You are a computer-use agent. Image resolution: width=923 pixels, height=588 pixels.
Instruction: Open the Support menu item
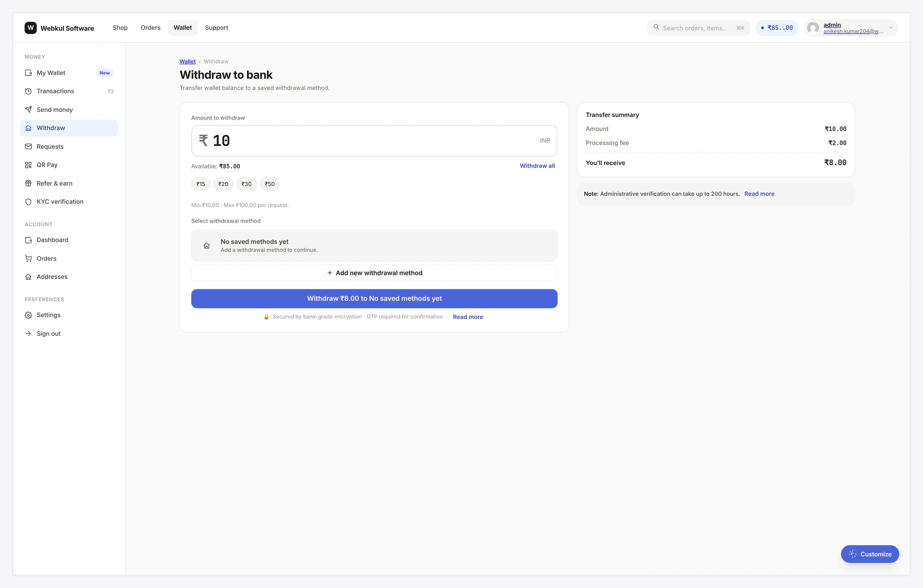click(x=216, y=28)
